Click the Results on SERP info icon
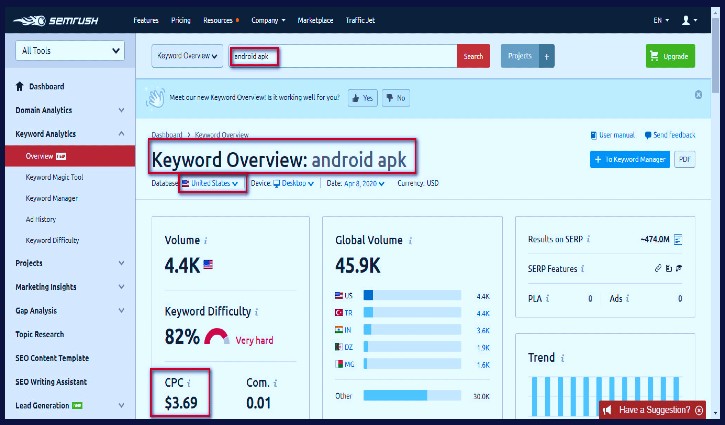725x425 pixels. (588, 239)
